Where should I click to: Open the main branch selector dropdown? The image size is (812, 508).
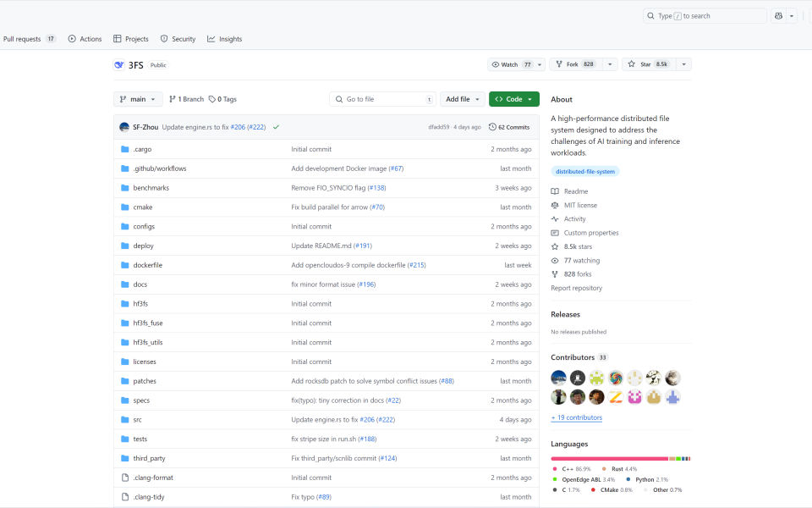coord(138,99)
